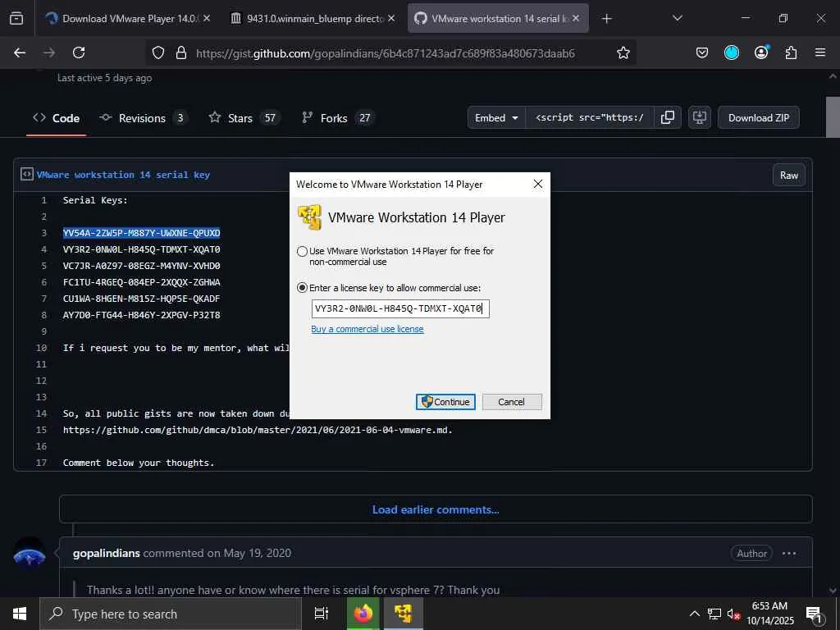Click the license key input field
Screen dimensions: 840x630
tap(400, 308)
